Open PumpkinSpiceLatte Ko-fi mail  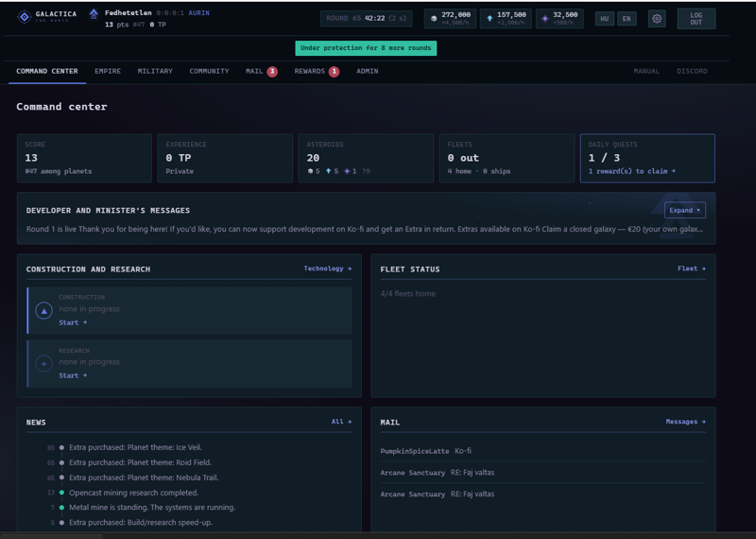click(542, 451)
